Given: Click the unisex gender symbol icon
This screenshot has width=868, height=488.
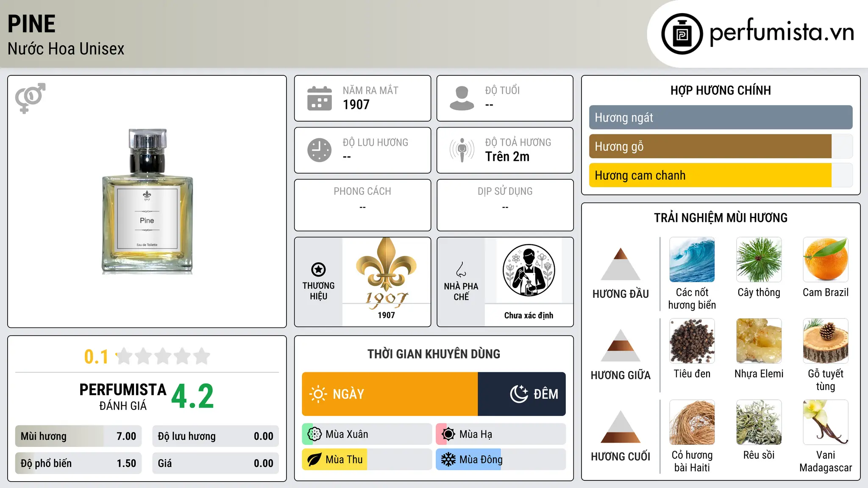Looking at the screenshot, I should tap(30, 98).
